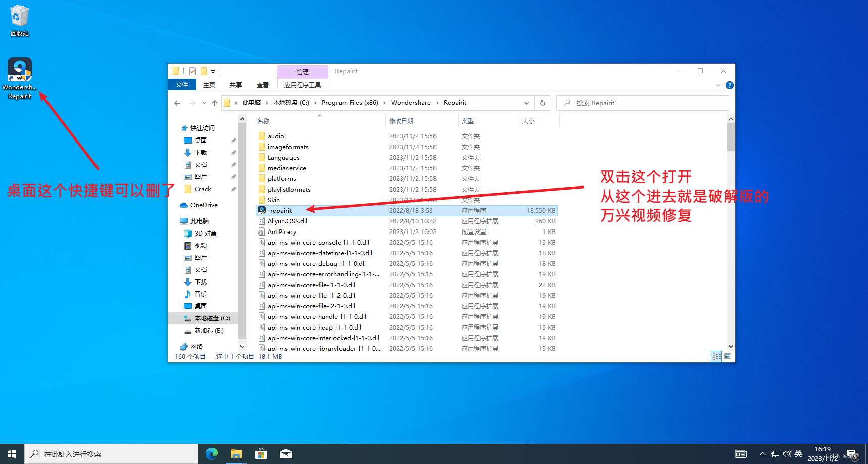Image resolution: width=868 pixels, height=464 pixels.
Task: Open Microsoft Store from taskbar
Action: tap(261, 454)
